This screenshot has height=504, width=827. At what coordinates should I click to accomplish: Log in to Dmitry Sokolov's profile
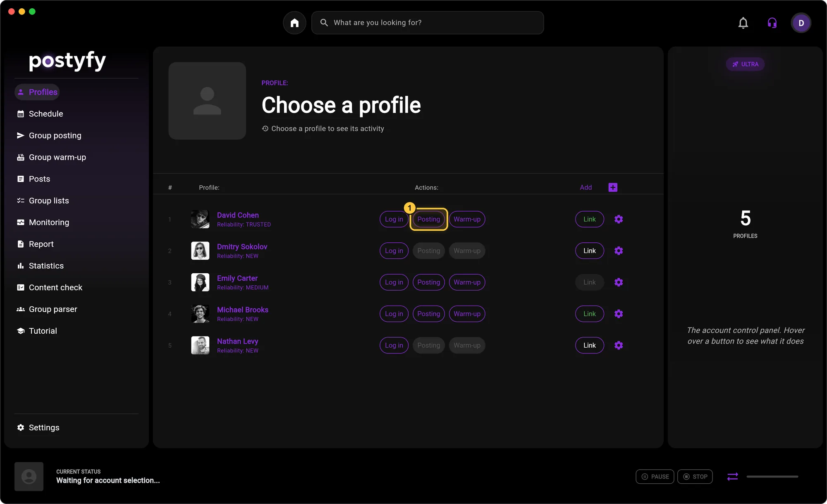(394, 251)
